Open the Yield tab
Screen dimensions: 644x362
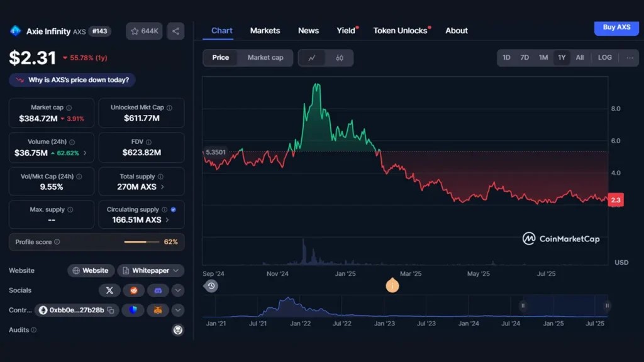point(346,31)
